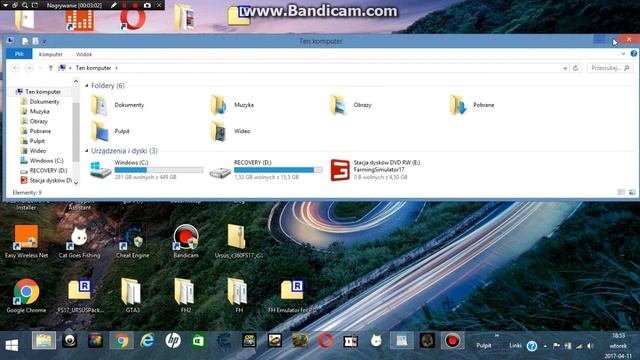Open the Komputer ribbon tab
This screenshot has height=360, width=640.
click(51, 54)
